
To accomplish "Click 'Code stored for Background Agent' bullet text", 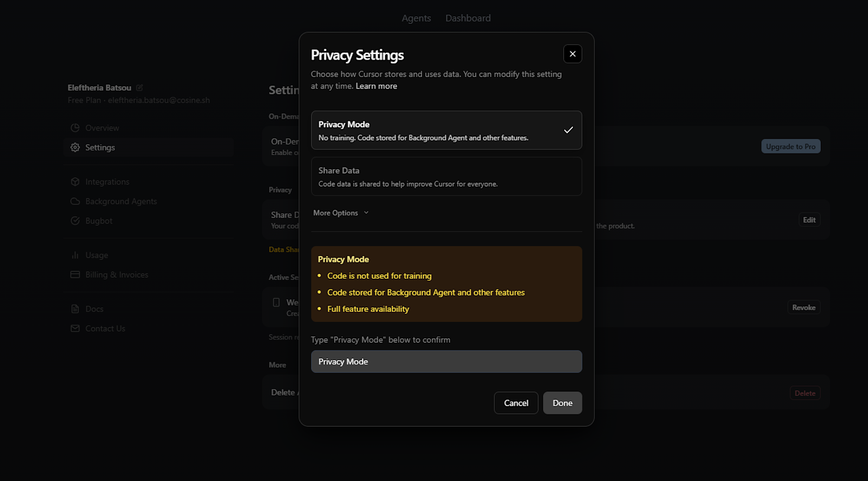I will (426, 292).
